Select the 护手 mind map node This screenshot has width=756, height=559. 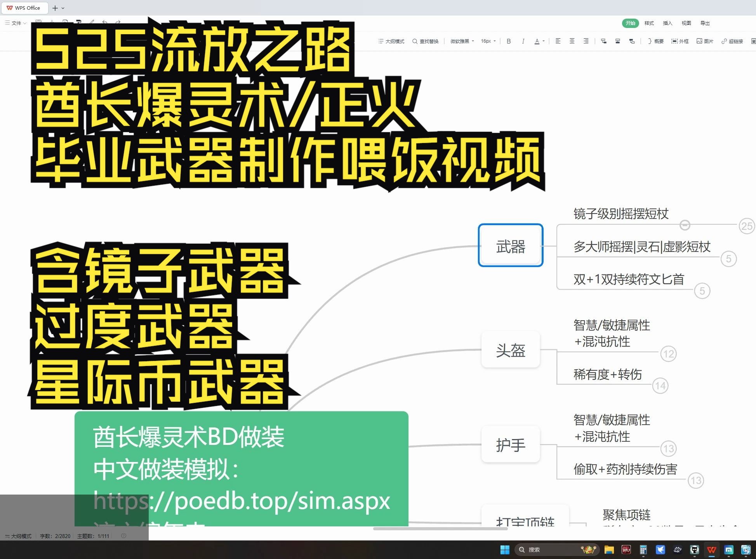point(511,444)
